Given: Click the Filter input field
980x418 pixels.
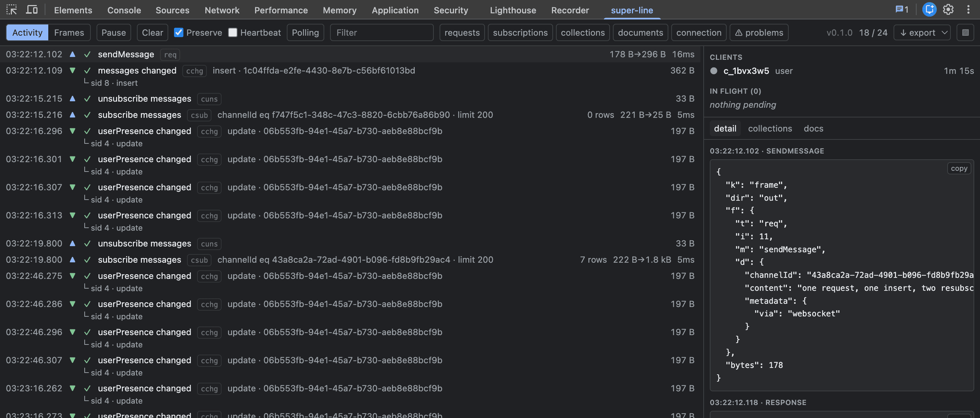Looking at the screenshot, I should (382, 33).
